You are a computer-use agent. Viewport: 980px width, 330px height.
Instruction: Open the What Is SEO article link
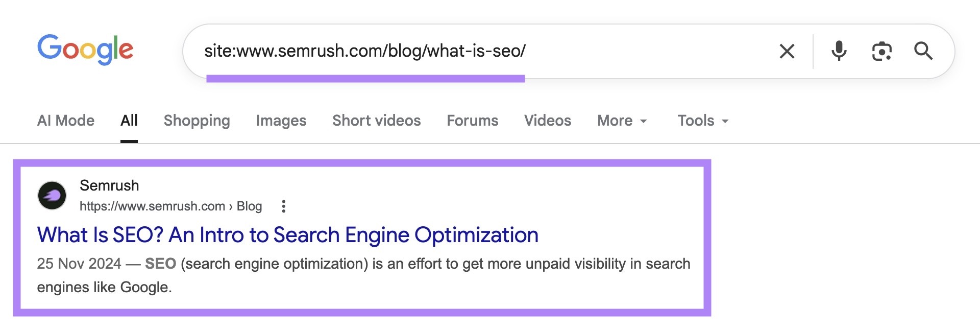[x=287, y=235]
